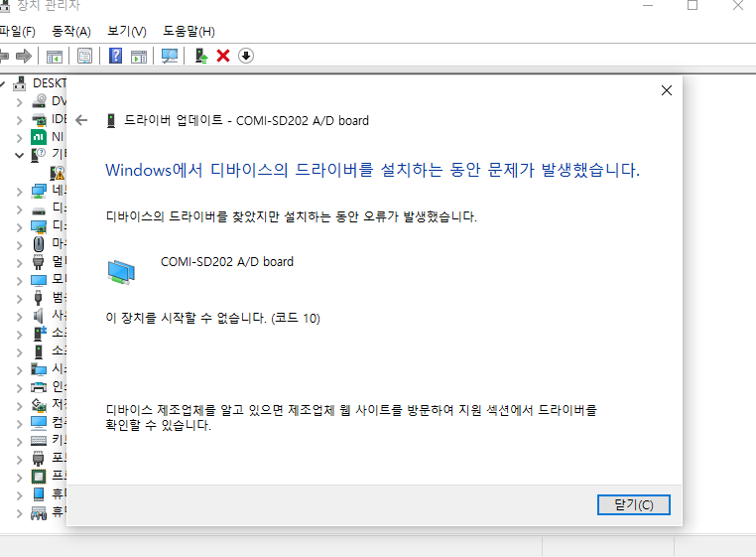This screenshot has width=756, height=557.
Task: Click the red X uninstall device icon
Action: pos(223,56)
